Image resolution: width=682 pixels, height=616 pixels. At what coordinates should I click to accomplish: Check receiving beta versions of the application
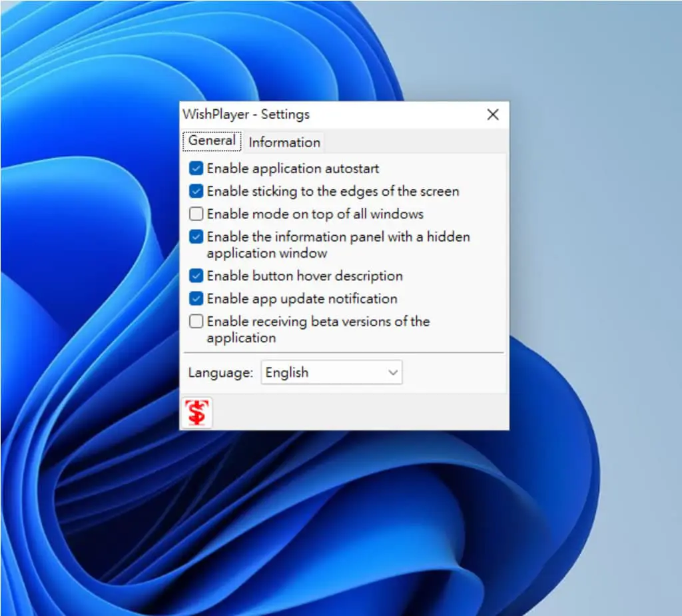coord(196,322)
